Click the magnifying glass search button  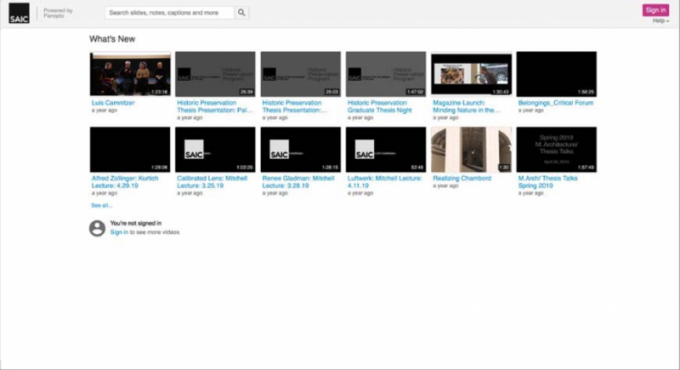tap(242, 13)
